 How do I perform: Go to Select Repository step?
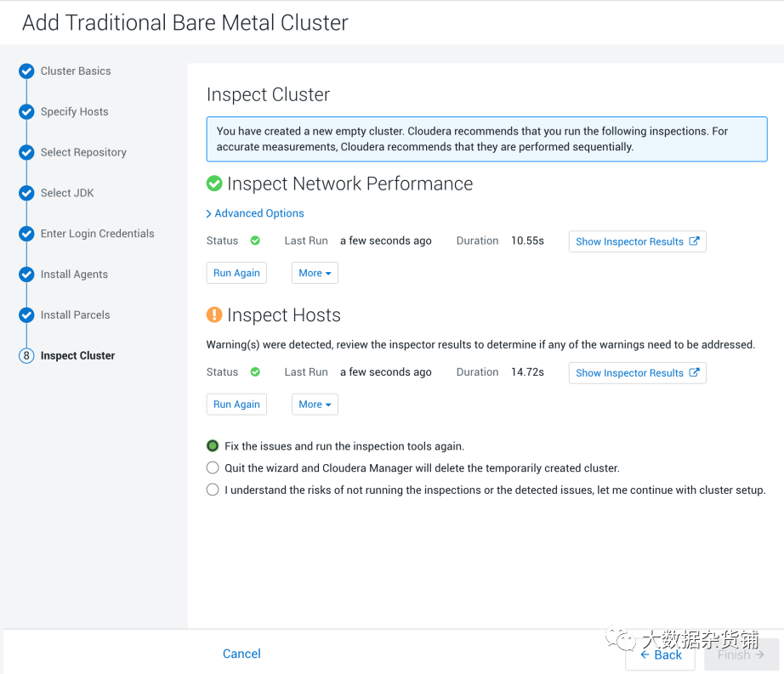coord(83,152)
